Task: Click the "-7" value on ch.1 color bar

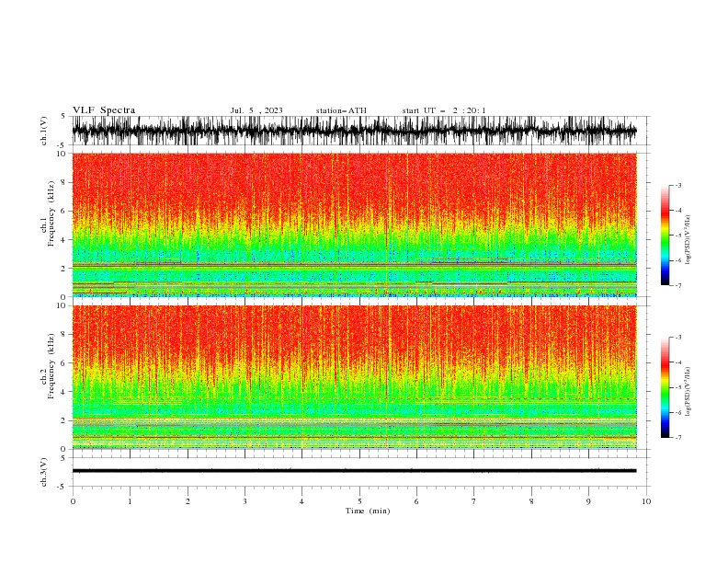Action: 677,285
